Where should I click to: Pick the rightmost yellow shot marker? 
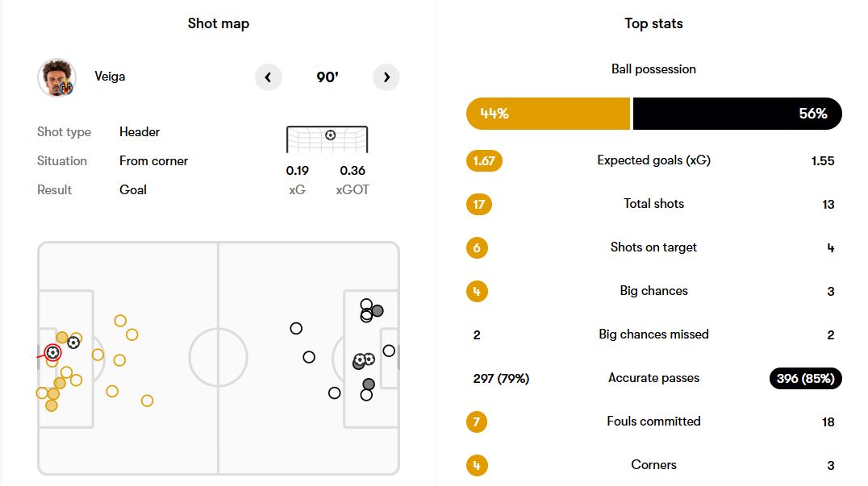tap(147, 401)
